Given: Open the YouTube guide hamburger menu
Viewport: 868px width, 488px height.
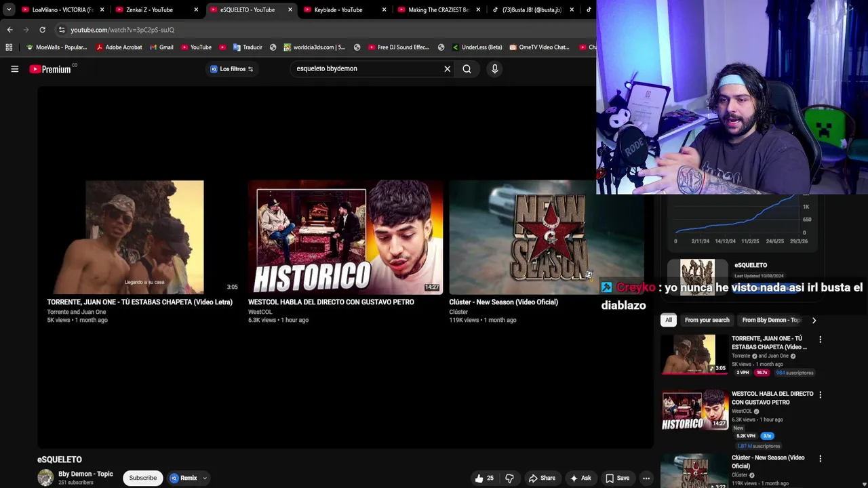Looking at the screenshot, I should click(14, 68).
